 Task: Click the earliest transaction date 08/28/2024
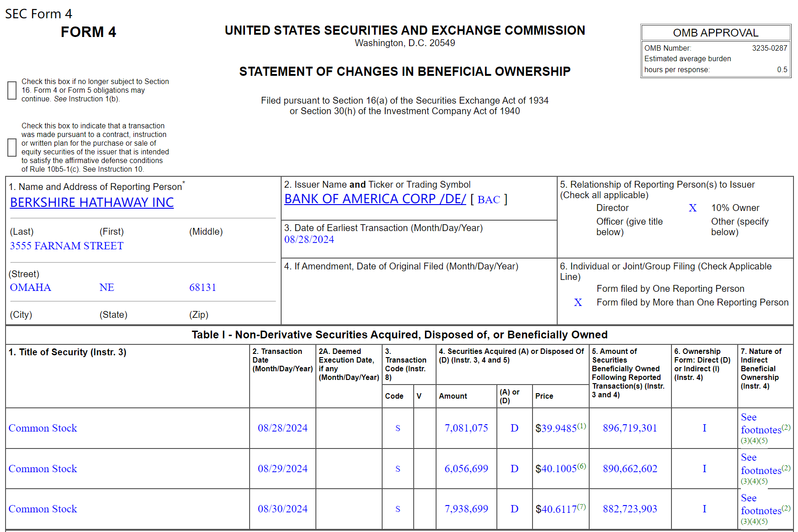click(309, 239)
